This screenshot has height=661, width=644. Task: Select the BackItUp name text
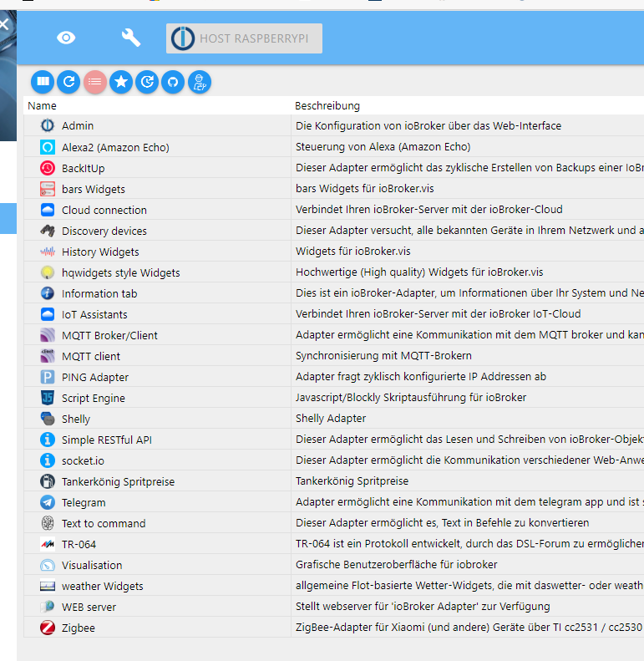83,168
